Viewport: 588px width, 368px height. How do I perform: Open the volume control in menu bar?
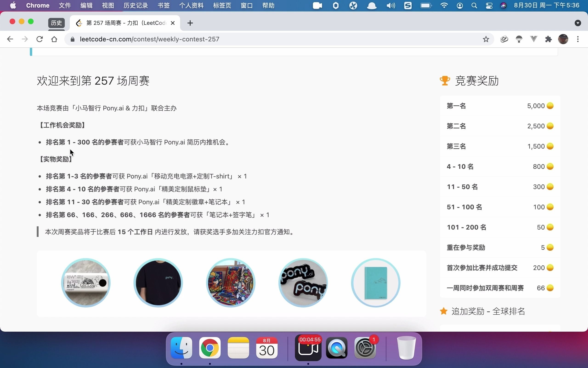(x=390, y=5)
